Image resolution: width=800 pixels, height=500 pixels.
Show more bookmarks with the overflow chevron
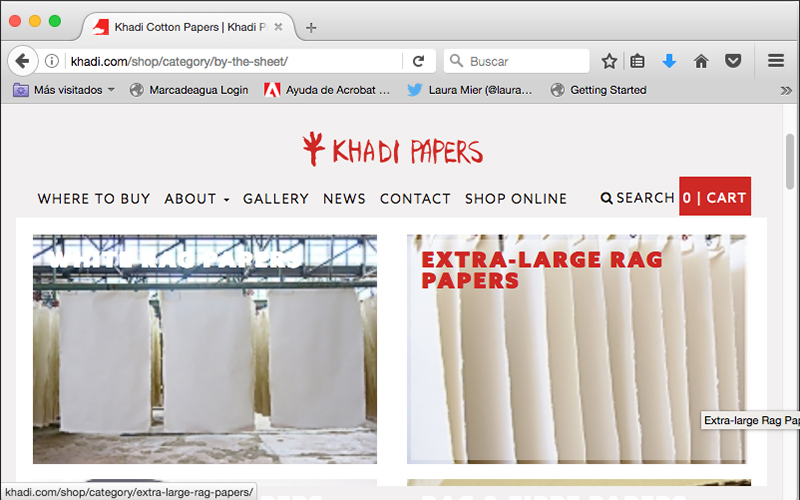click(x=786, y=90)
